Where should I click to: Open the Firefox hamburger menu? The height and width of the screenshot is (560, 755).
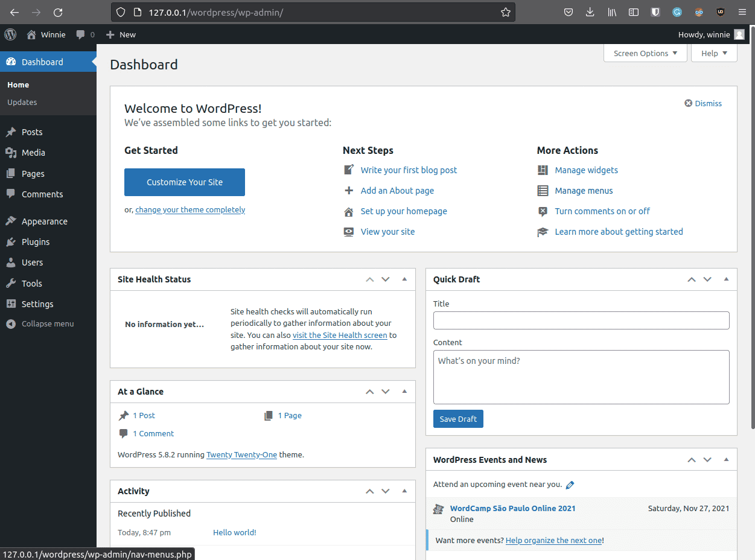[742, 12]
